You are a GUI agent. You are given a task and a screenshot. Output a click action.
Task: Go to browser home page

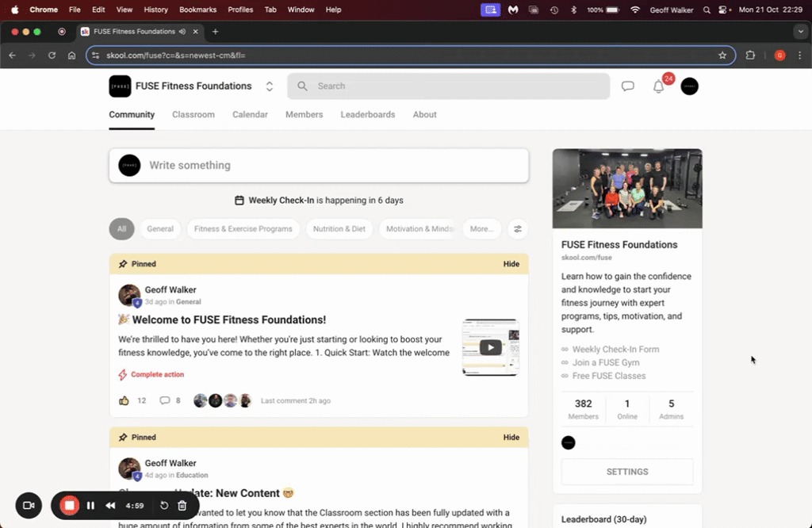tap(72, 55)
